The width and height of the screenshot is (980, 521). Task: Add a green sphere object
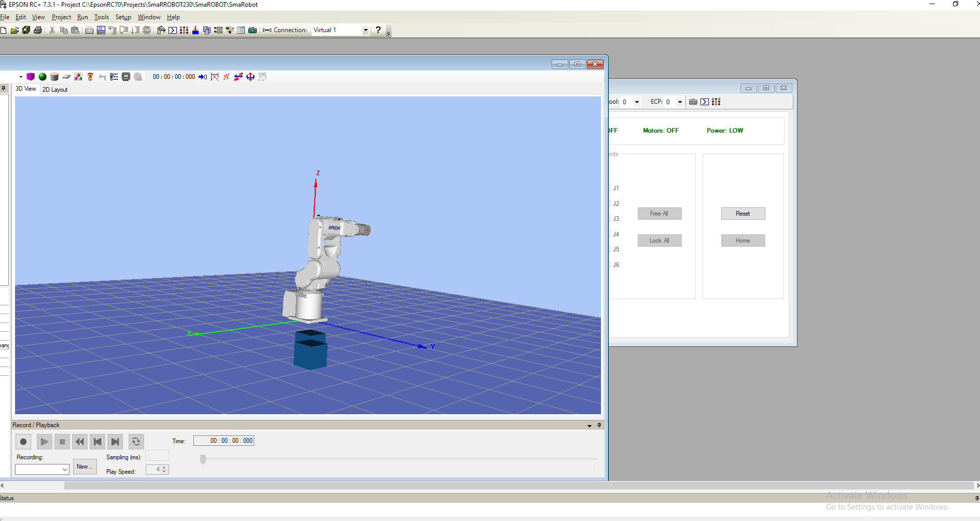43,77
